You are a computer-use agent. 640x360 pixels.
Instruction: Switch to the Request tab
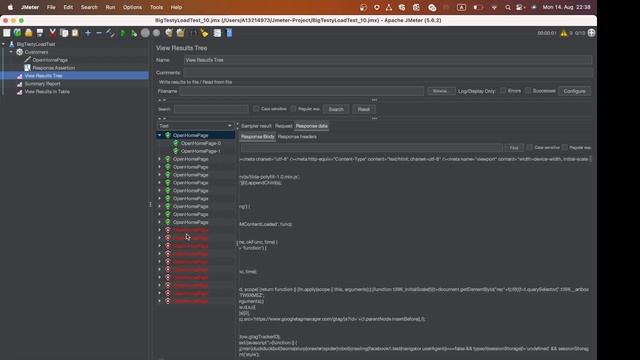[284, 126]
